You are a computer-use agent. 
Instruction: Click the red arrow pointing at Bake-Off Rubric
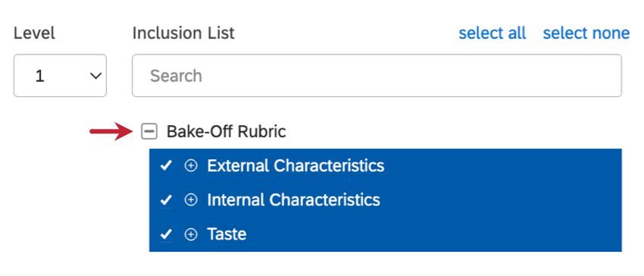point(111,132)
